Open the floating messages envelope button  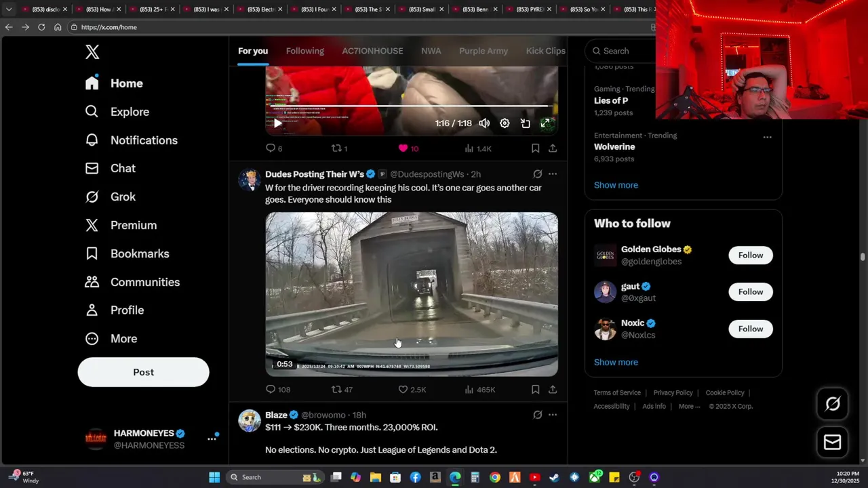click(x=833, y=442)
